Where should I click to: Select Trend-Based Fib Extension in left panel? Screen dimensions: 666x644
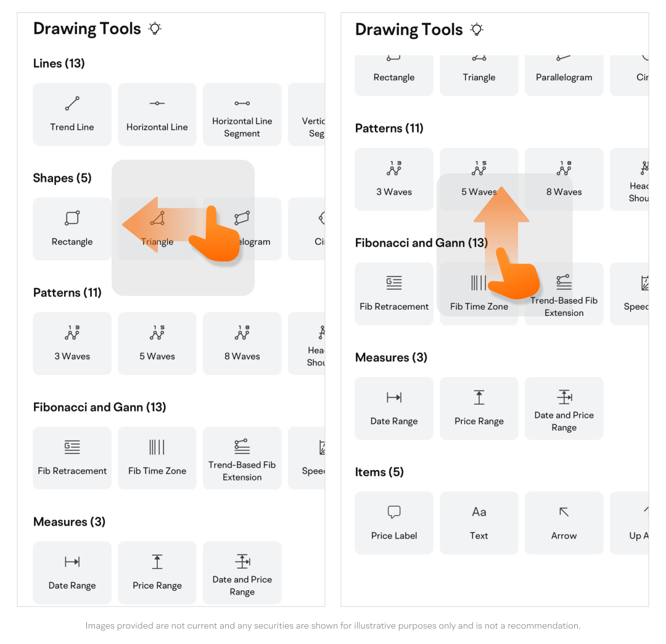[242, 458]
